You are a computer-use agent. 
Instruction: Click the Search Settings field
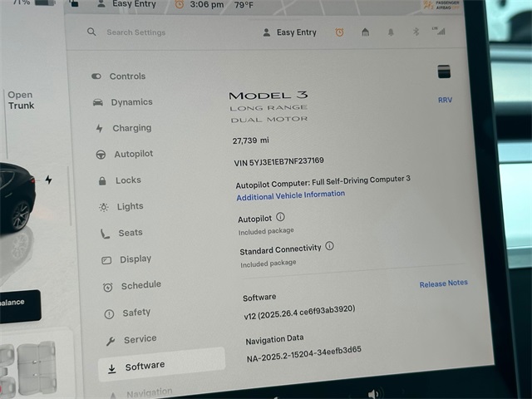coord(136,32)
